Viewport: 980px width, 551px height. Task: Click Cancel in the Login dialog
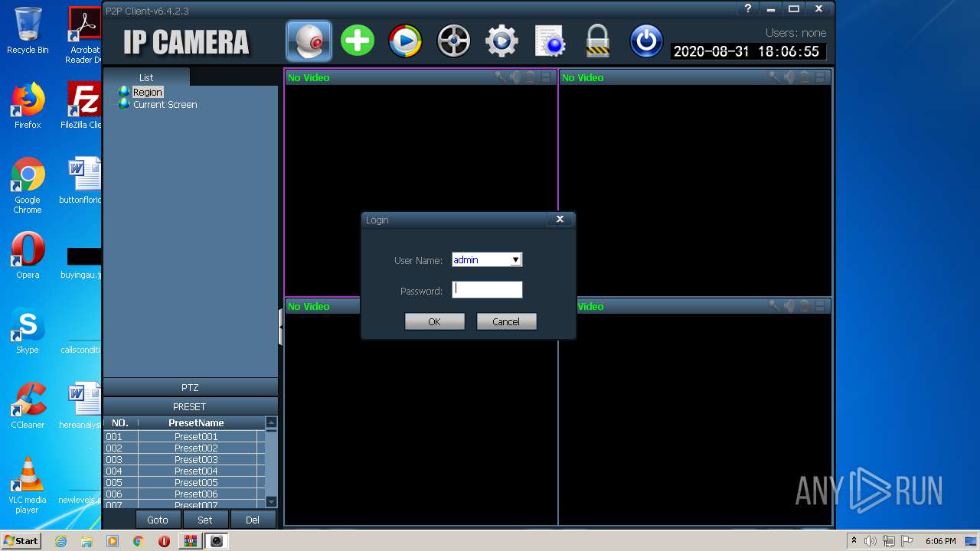[506, 321]
